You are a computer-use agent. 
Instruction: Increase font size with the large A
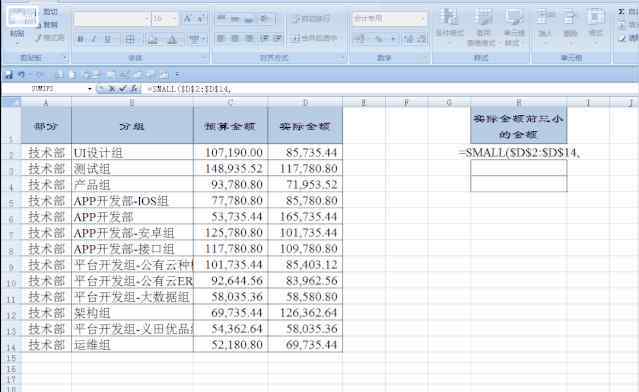click(x=188, y=19)
